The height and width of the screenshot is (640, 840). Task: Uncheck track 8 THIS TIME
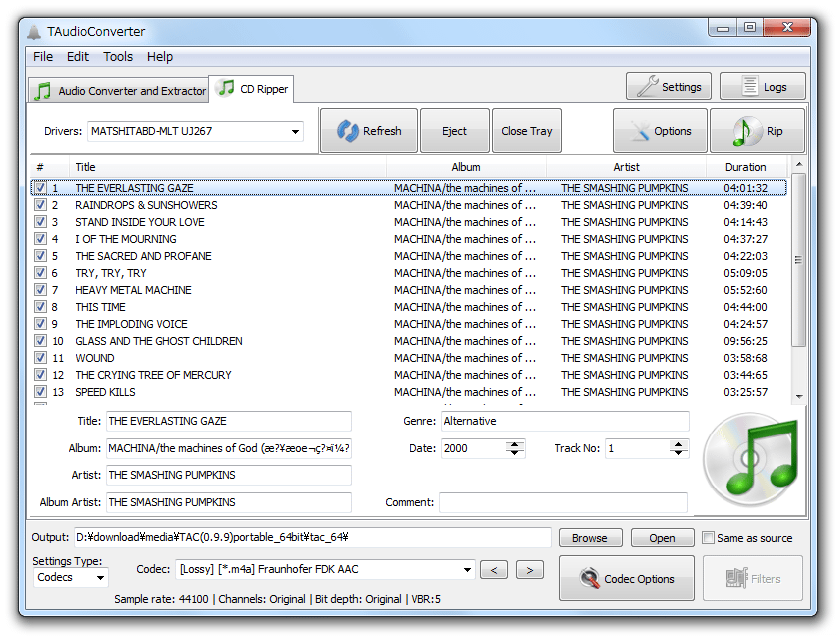(x=40, y=307)
